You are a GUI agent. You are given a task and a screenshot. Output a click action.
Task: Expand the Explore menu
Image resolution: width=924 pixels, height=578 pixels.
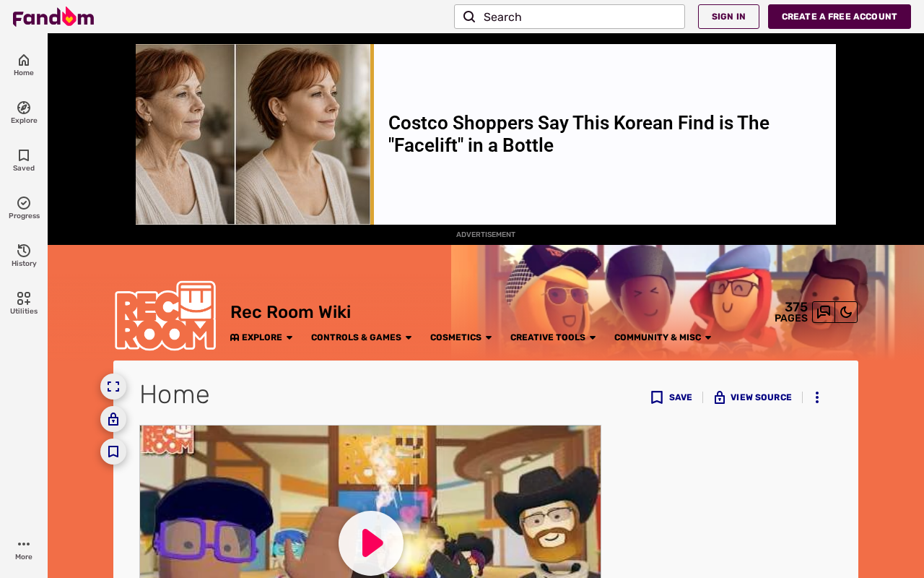coord(261,337)
